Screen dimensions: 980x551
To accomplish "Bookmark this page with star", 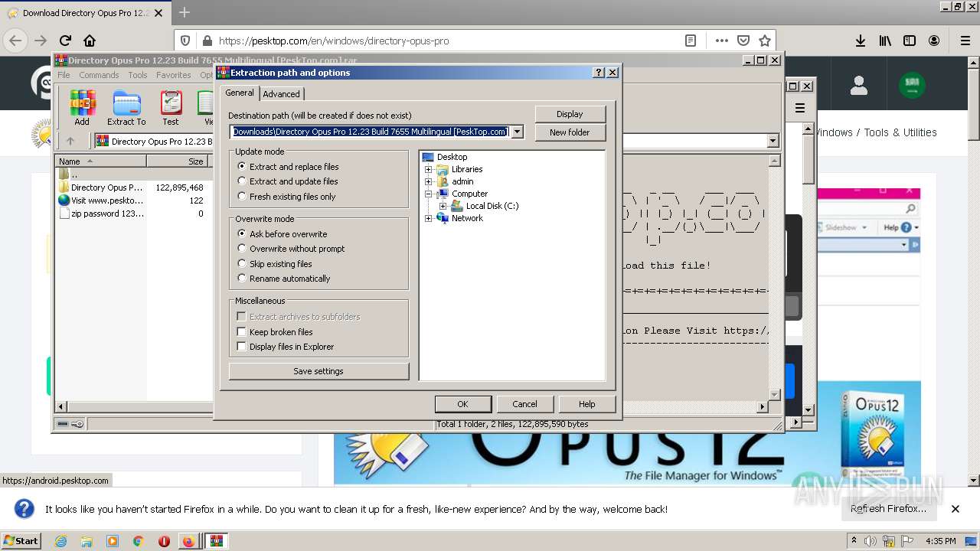I will pyautogui.click(x=764, y=41).
